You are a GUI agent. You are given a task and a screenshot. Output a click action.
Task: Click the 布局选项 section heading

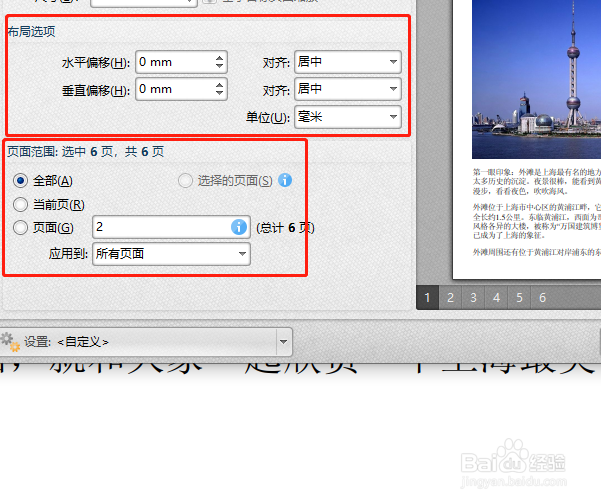click(x=31, y=31)
